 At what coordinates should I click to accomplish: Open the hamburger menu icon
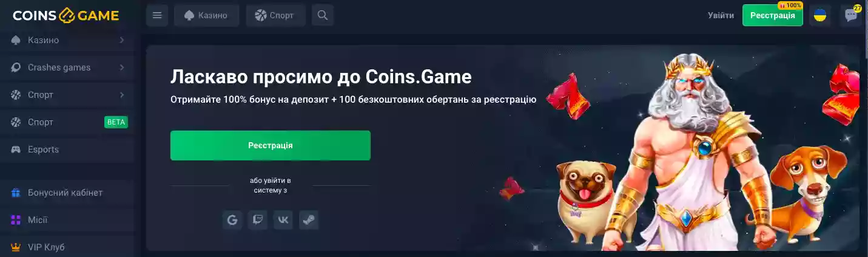[x=157, y=15]
